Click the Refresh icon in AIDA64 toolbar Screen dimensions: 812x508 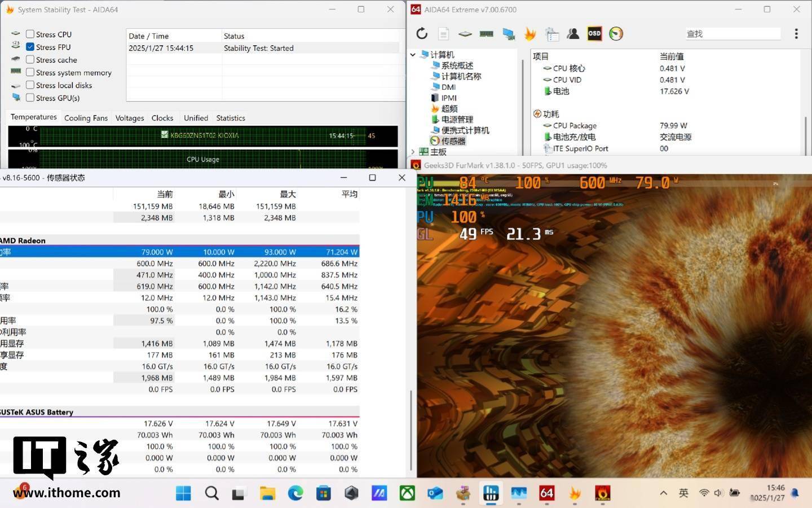[x=422, y=34]
